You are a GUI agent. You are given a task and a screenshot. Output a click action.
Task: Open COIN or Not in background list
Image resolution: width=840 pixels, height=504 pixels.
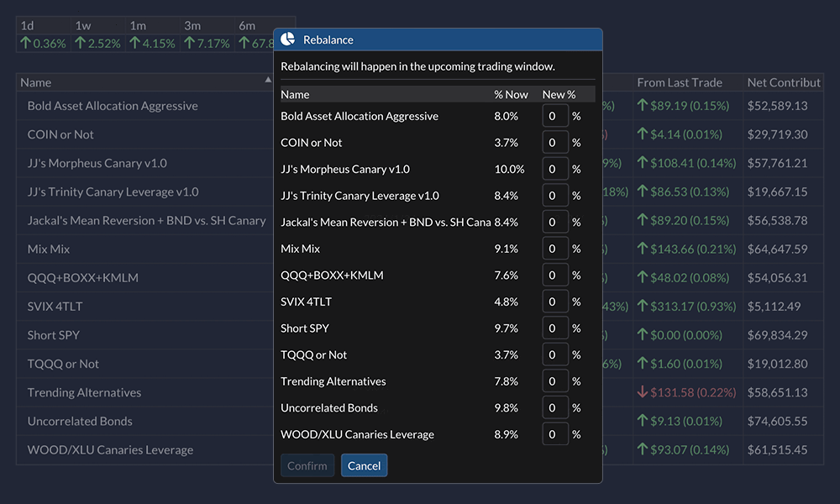click(x=60, y=134)
